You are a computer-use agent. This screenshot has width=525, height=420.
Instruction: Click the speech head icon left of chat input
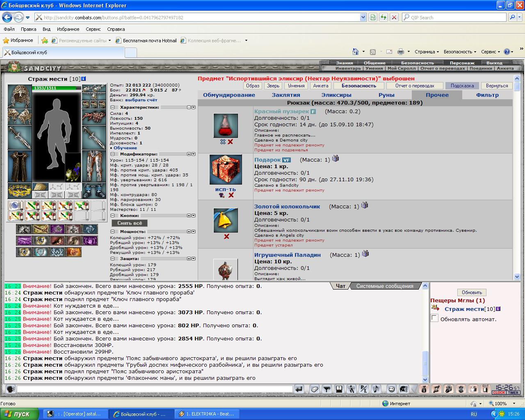pos(10,389)
